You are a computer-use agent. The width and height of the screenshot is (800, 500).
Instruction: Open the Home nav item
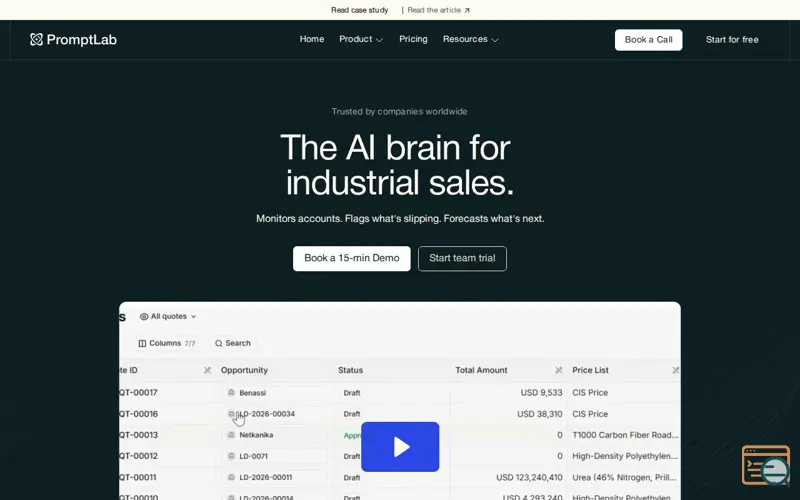312,39
